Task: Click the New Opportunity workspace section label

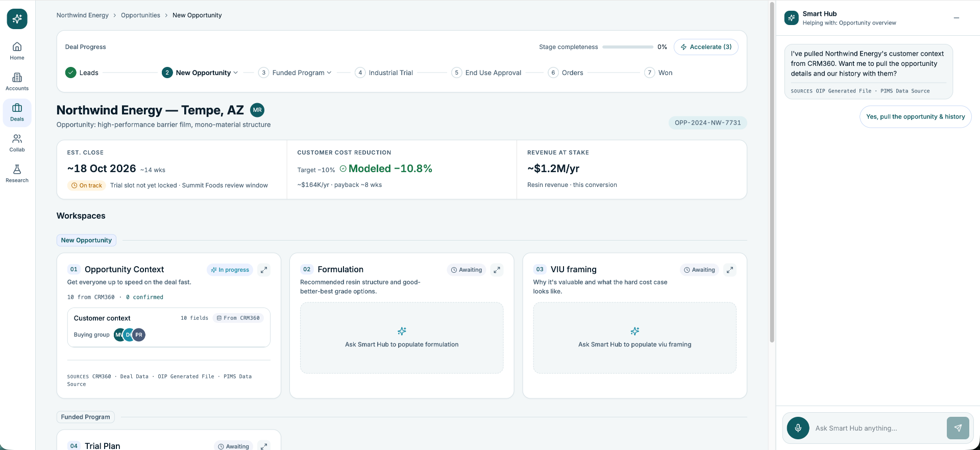Action: coord(86,240)
